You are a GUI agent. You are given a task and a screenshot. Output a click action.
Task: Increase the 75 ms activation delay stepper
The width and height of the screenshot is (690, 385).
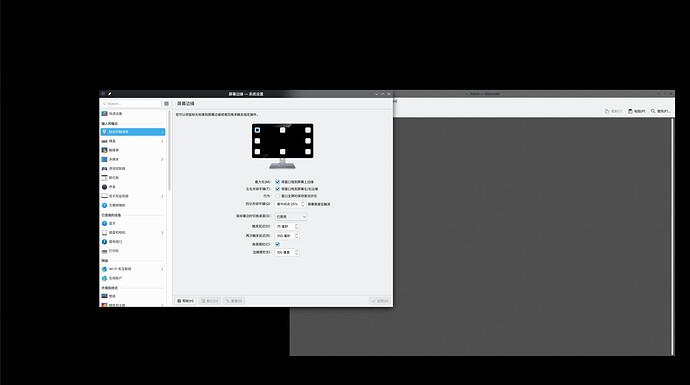tap(296, 225)
